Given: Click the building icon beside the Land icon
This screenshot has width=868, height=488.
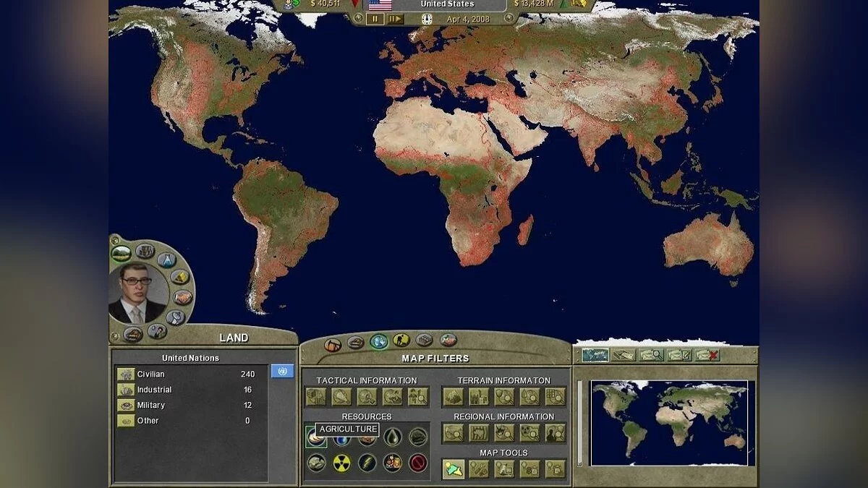Looking at the screenshot, I should pos(145,251).
